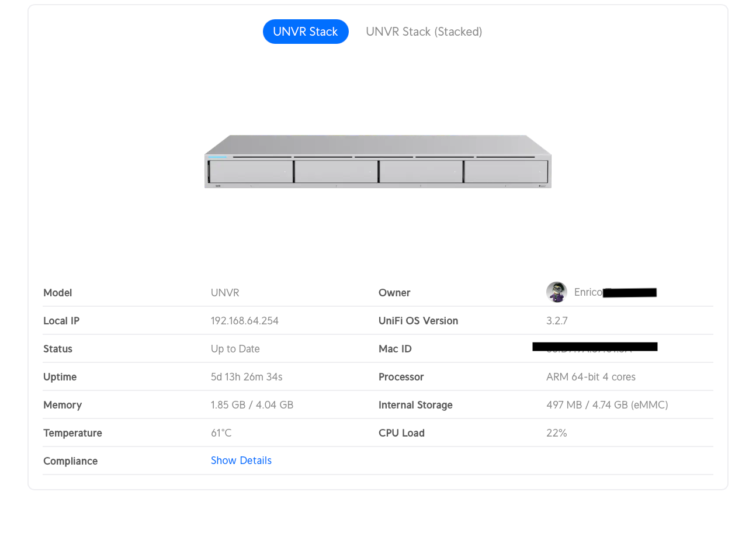Click the blue LED strip on the device
This screenshot has width=756, height=547.
coord(217,157)
